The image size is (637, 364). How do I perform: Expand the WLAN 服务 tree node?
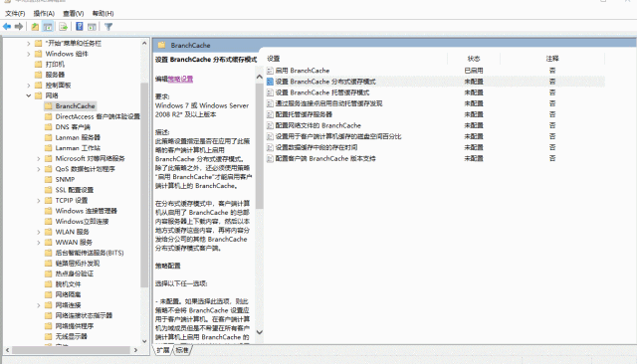pos(39,232)
